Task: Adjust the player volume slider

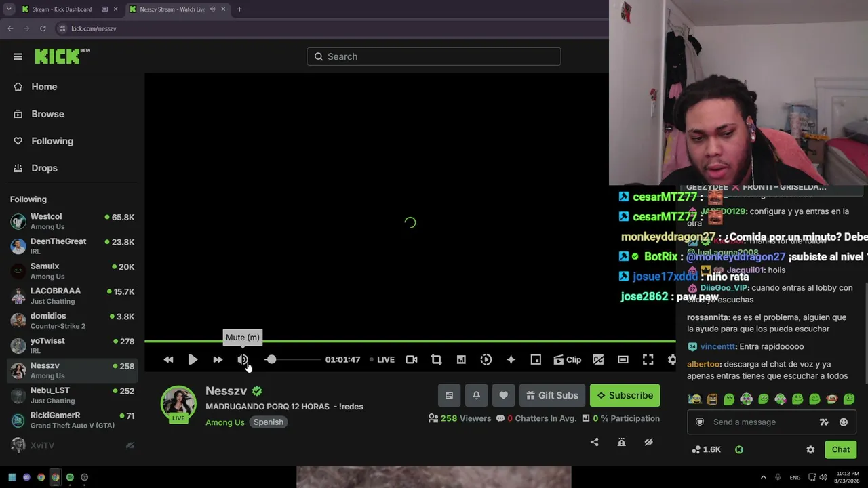Action: 293,359
